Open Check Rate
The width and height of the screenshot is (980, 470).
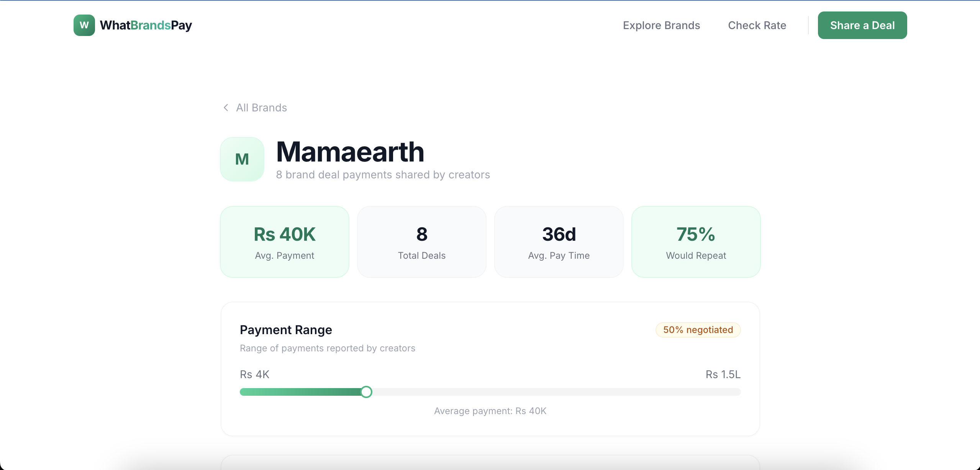(757, 25)
